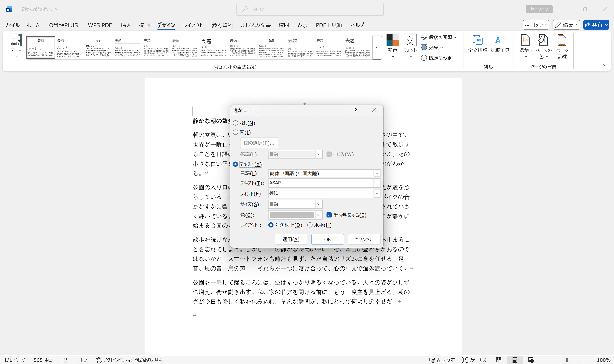Enable フォーカス mode in the status bar
The width and height of the screenshot is (614, 364).
pos(474,360)
